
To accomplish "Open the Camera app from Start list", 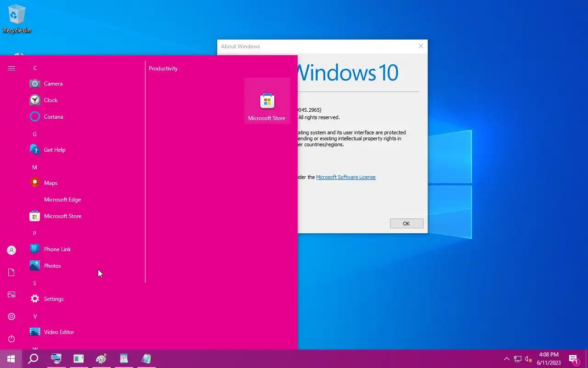I will [85, 84].
